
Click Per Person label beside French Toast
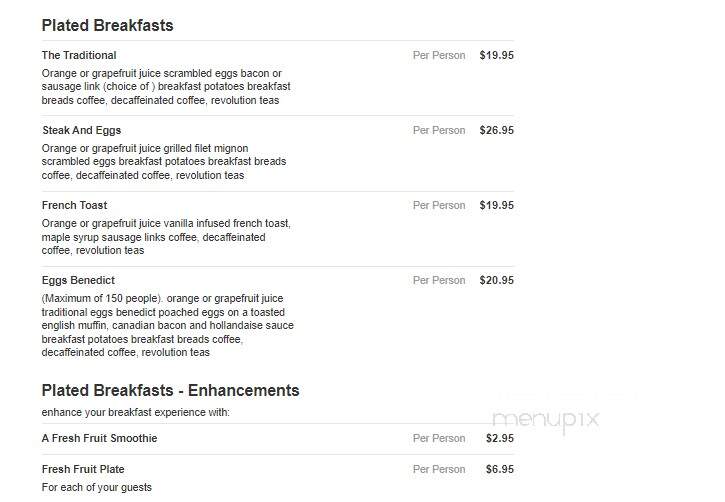point(439,205)
